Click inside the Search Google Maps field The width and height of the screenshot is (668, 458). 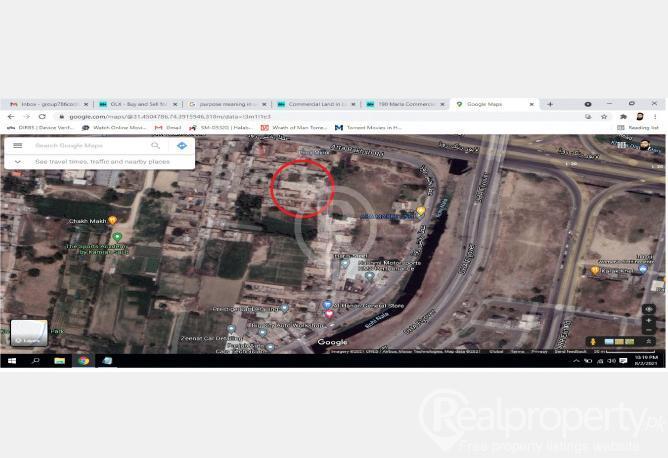88,146
